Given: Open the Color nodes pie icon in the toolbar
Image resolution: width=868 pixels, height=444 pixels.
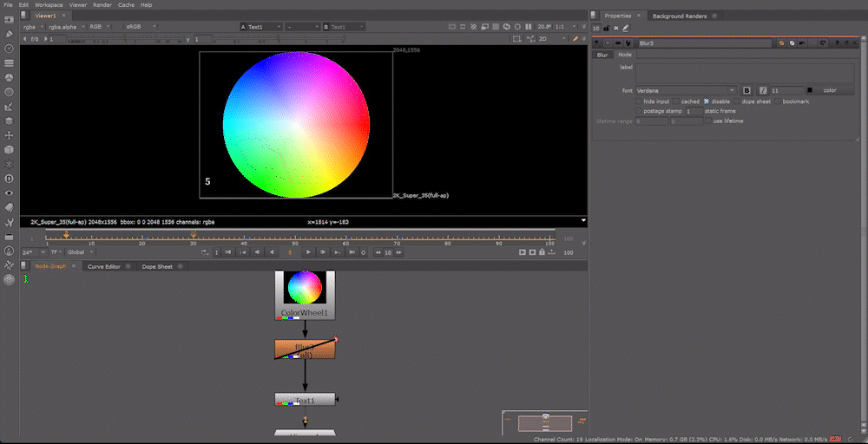Looking at the screenshot, I should pos(9,77).
